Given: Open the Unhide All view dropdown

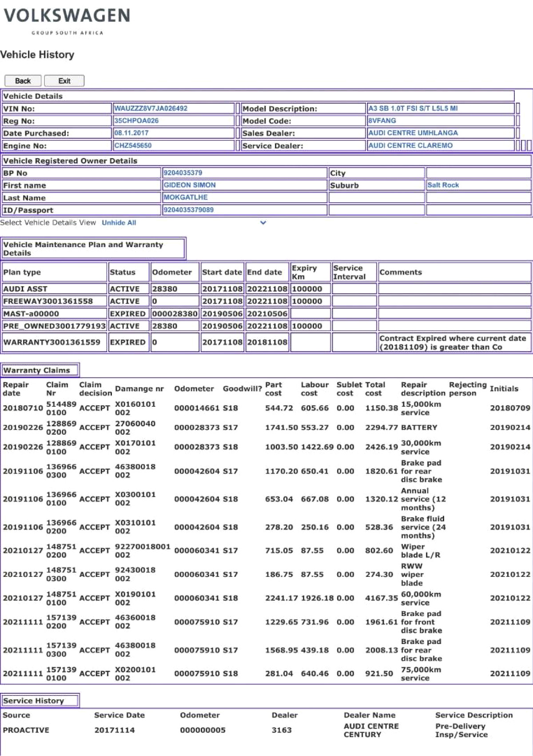Looking at the screenshot, I should coord(184,223).
